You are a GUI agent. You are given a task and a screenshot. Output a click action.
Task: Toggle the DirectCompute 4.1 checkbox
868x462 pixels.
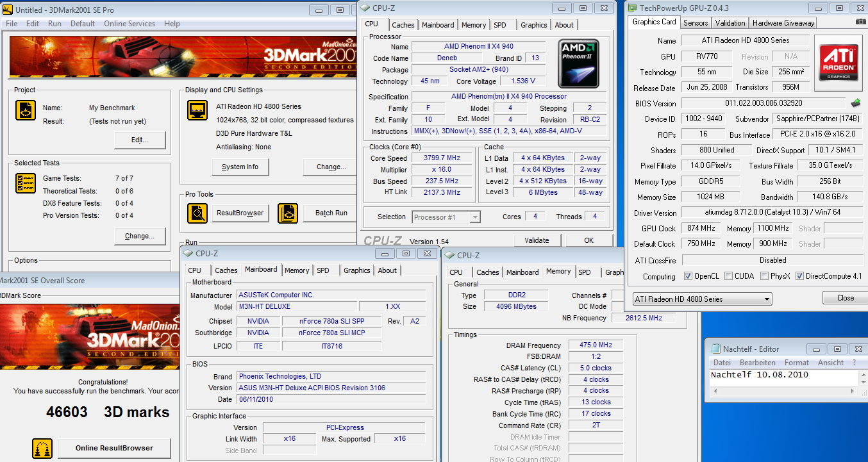[799, 276]
